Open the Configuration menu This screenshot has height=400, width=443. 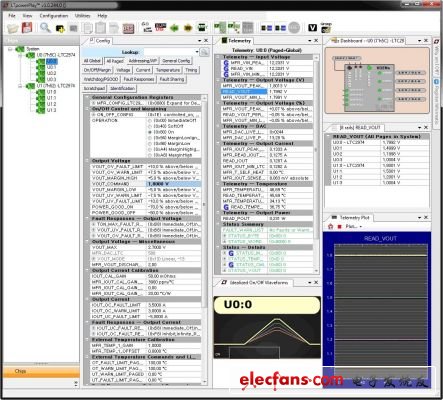pyautogui.click(x=54, y=16)
